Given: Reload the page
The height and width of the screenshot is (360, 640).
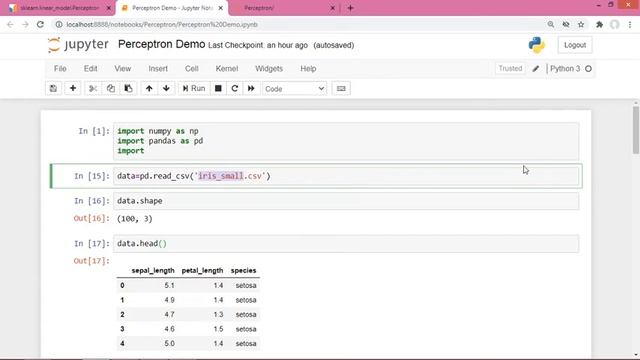Looking at the screenshot, I should click(40, 24).
